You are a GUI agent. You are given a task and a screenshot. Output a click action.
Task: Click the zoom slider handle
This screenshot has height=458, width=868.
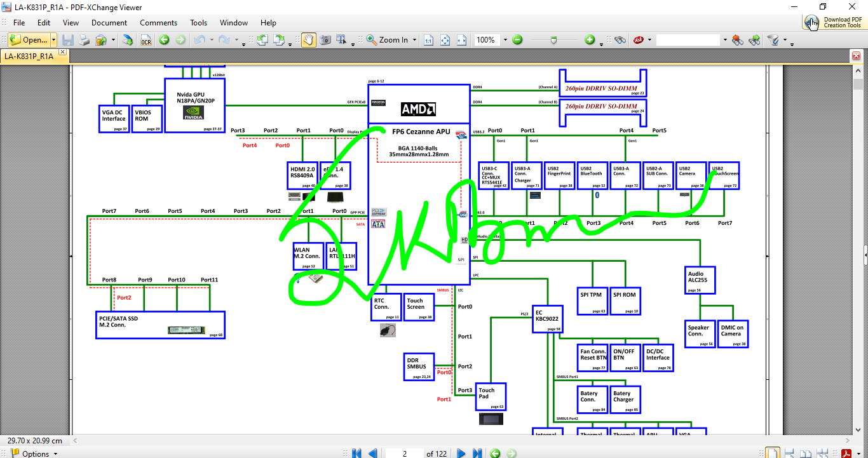pos(554,40)
